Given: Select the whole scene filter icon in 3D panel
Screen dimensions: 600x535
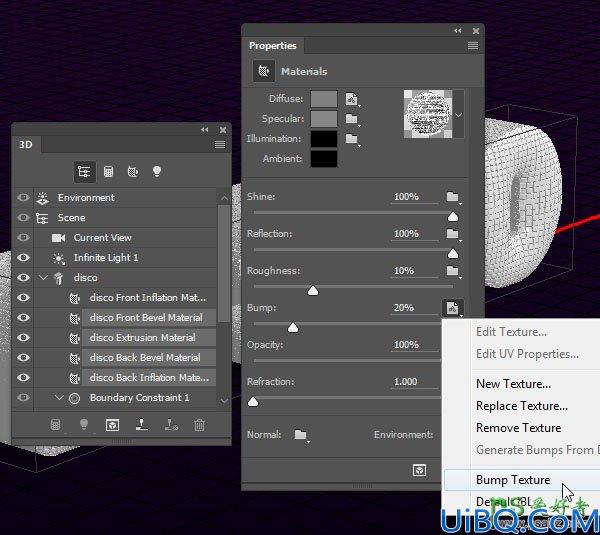Looking at the screenshot, I should click(84, 171).
